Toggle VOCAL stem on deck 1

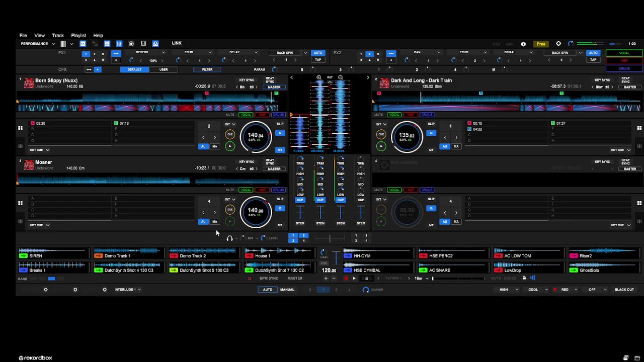(x=246, y=115)
